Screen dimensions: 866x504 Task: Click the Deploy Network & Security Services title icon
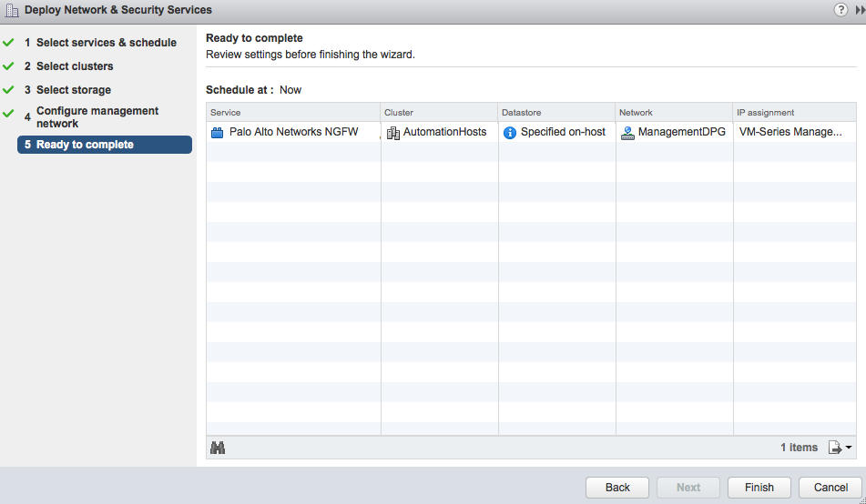[x=12, y=10]
